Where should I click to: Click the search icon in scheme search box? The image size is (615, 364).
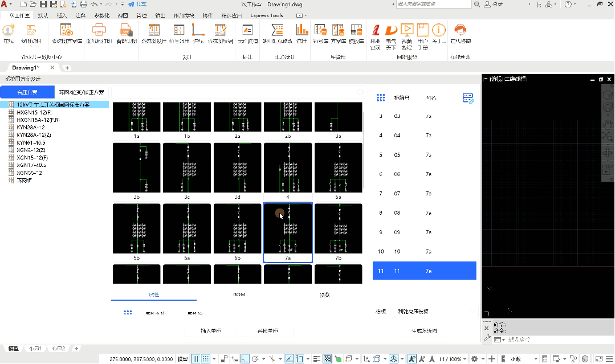pos(360,92)
